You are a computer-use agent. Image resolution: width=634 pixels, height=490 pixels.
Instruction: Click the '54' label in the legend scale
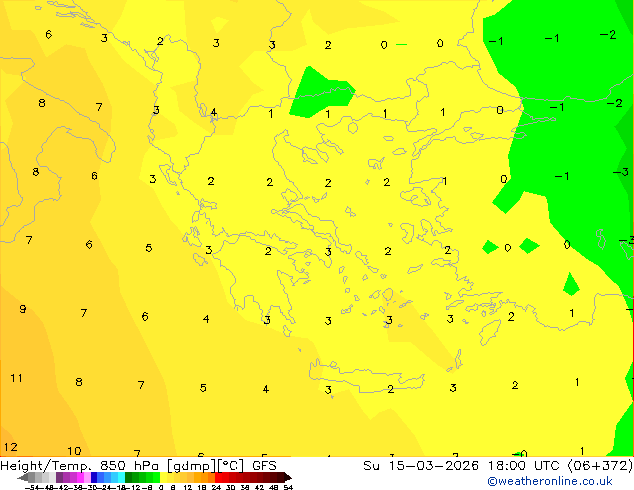(288, 487)
